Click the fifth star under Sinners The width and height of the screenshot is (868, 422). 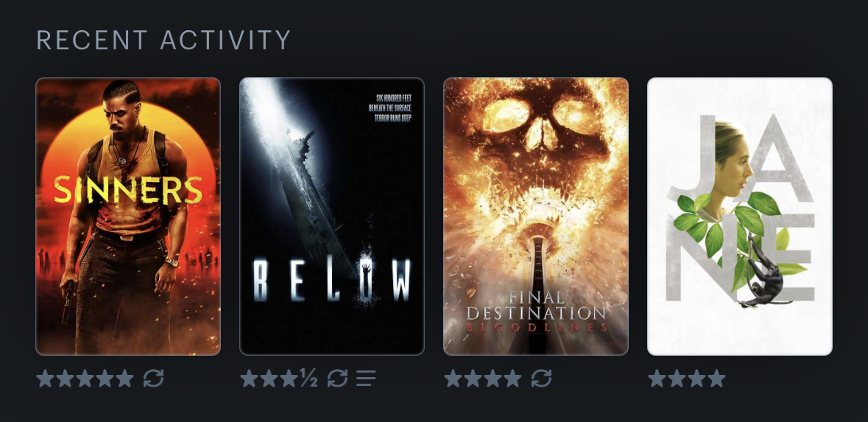tap(124, 379)
